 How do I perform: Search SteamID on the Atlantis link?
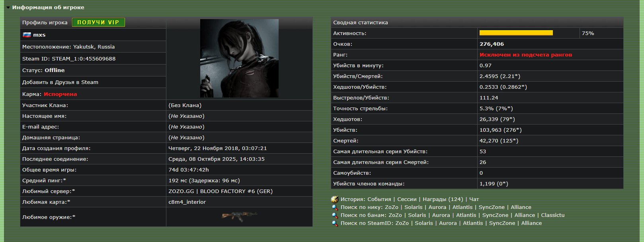[473, 223]
